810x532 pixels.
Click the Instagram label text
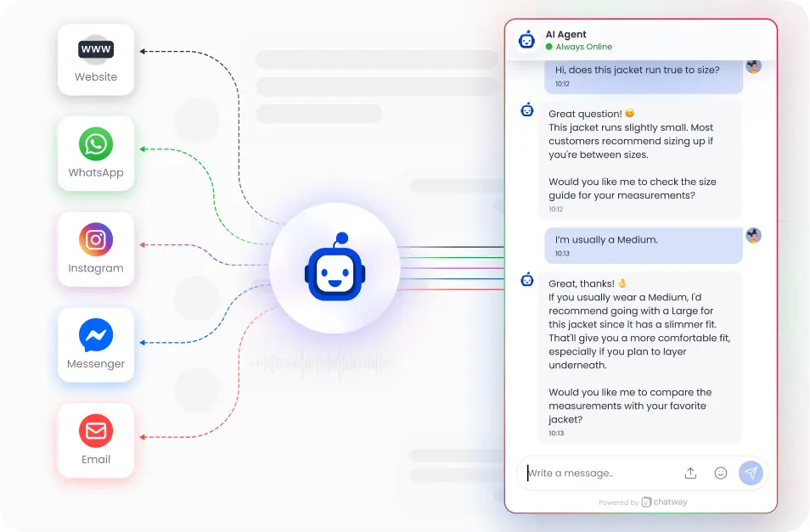(96, 268)
